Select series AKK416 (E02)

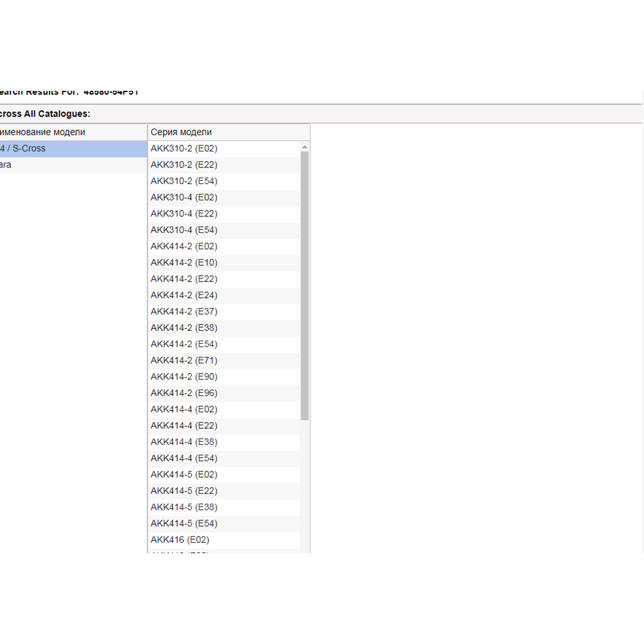180,540
